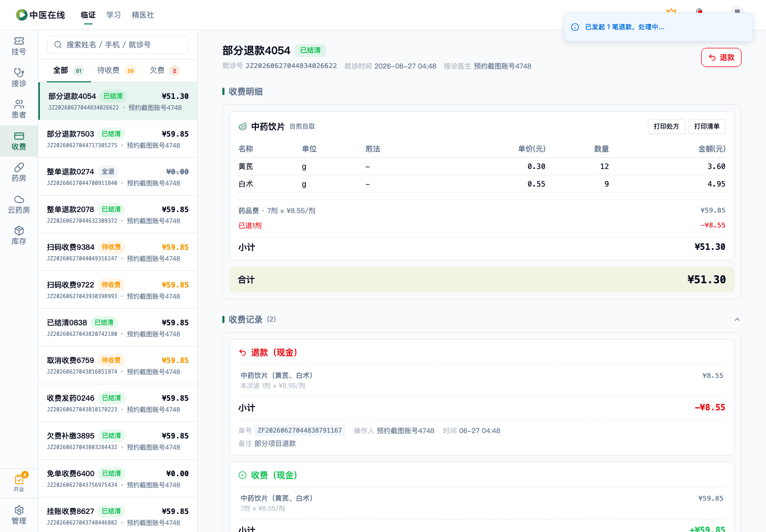Click the 61 count badge beside 全部
Screen dimensions: 766x532
[x=79, y=71]
